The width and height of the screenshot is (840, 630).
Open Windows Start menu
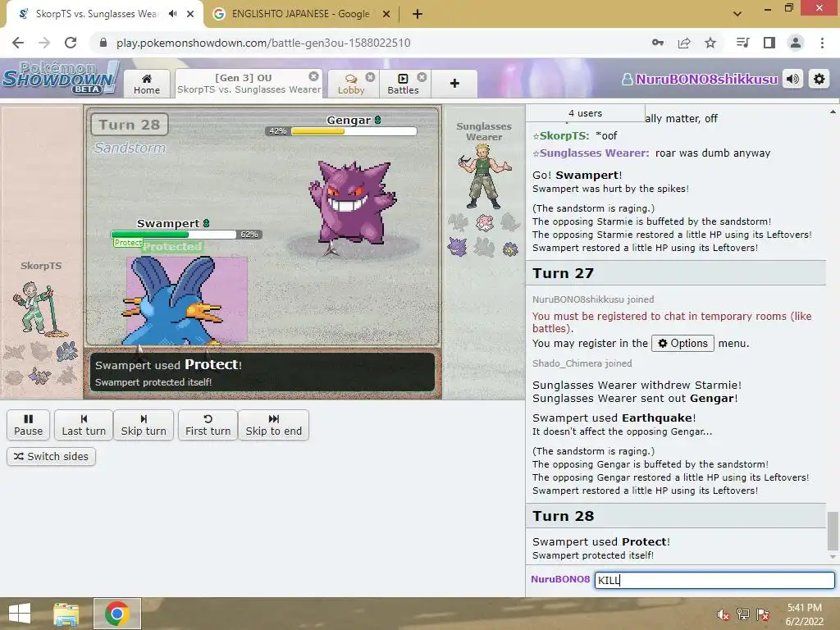pos(20,613)
